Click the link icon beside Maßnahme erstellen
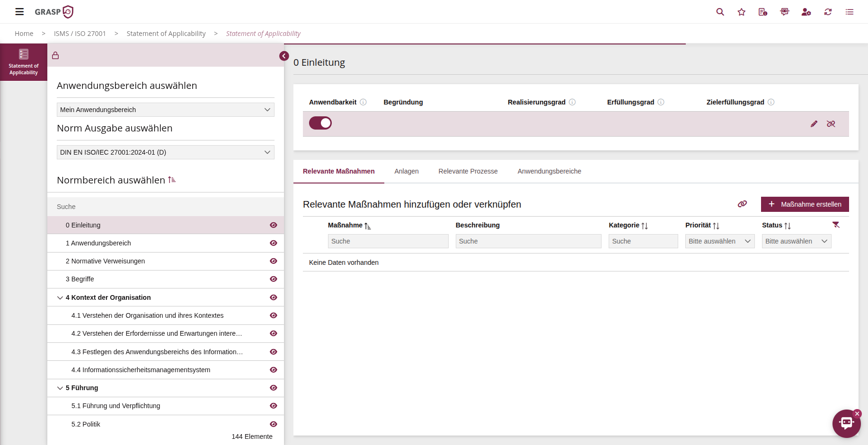 click(742, 204)
